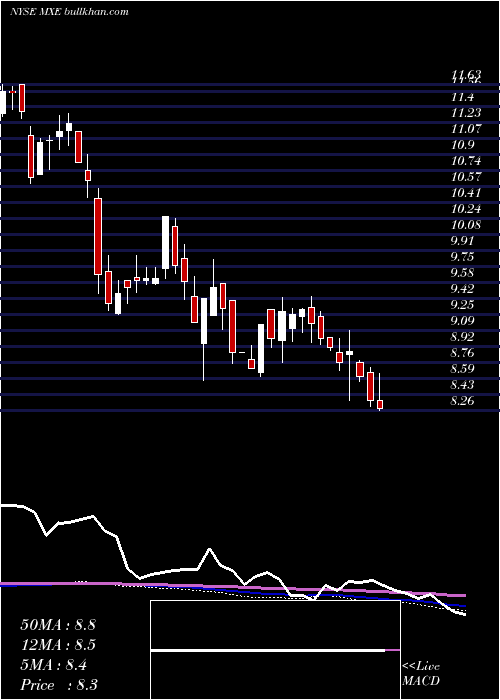Click the 9.09 price axis label
Viewport: 500px width, 700px height.
[462, 321]
